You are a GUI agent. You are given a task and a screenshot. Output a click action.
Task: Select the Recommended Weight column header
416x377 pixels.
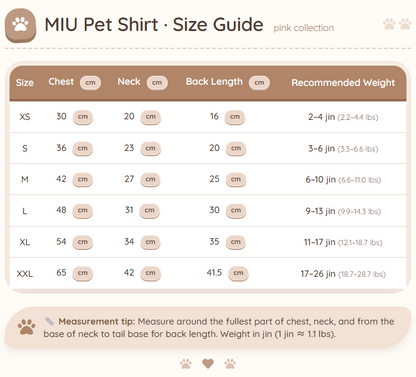pos(343,83)
